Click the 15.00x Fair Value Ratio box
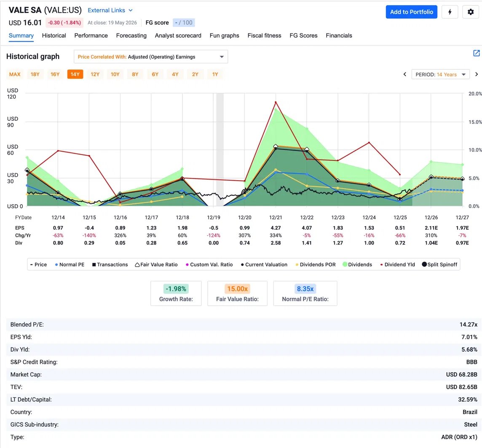The width and height of the screenshot is (482, 448). tap(237, 293)
